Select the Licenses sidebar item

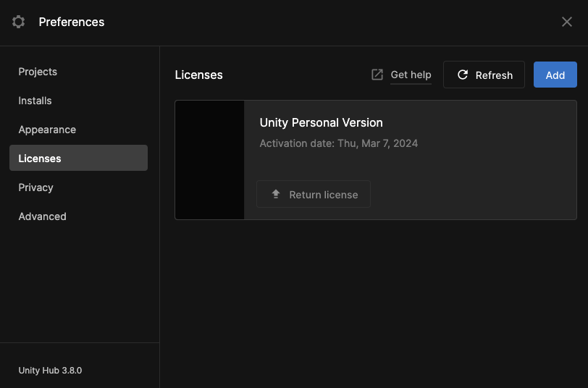tap(78, 158)
